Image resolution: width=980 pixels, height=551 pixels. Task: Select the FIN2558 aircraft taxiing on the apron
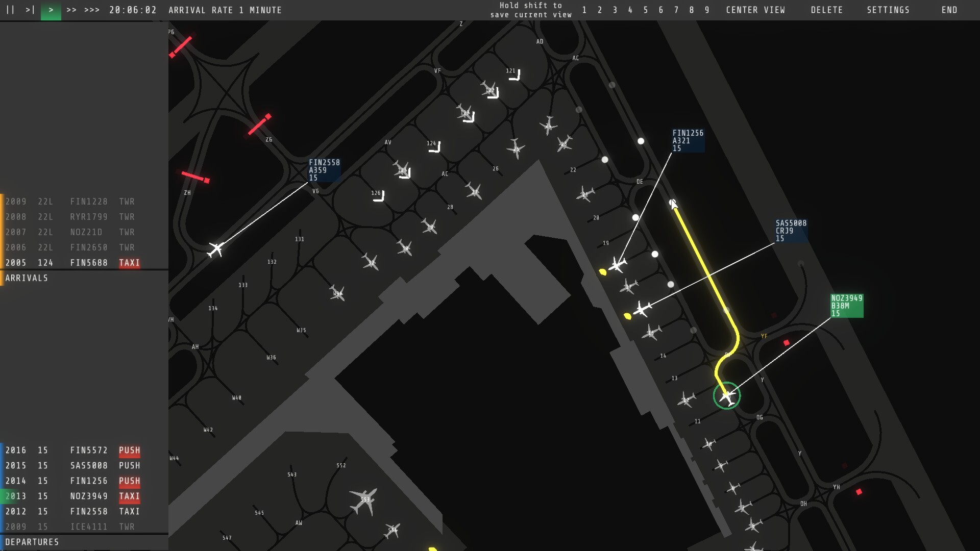coord(217,249)
